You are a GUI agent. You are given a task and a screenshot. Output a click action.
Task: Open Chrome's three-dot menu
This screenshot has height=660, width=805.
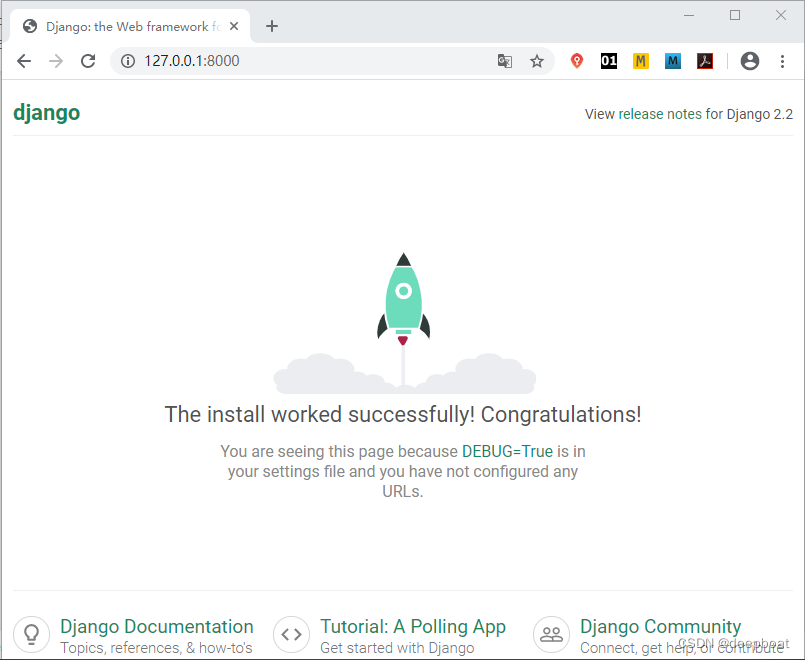tap(782, 61)
